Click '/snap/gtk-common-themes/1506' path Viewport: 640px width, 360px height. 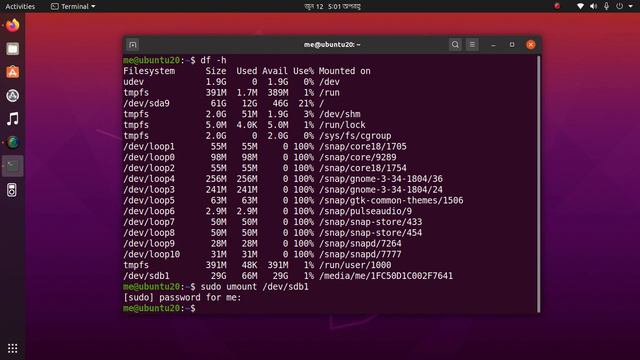(x=391, y=200)
